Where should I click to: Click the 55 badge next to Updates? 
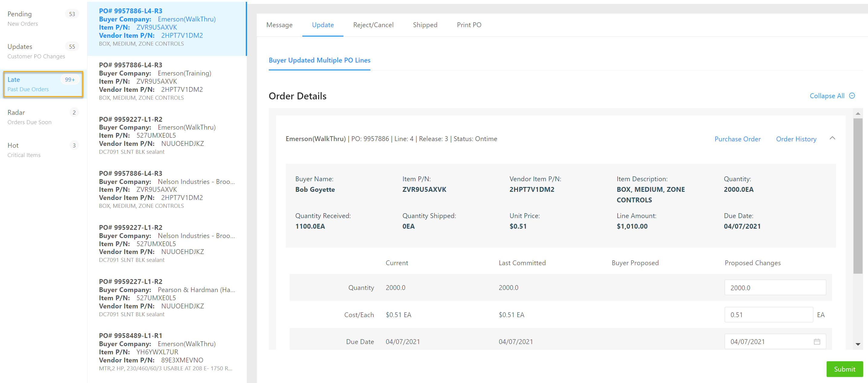point(72,47)
